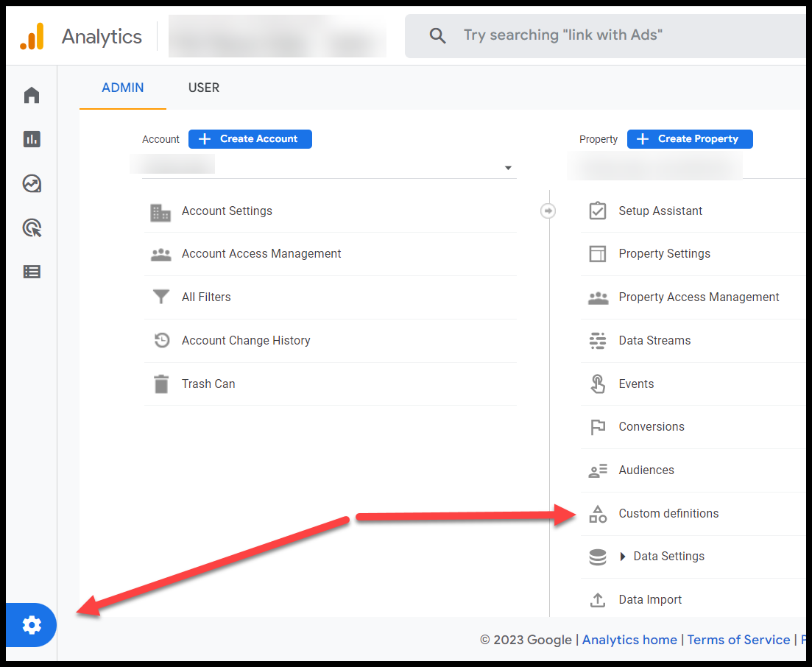Follow the Analytics home footer link
The image size is (812, 667).
pos(629,640)
